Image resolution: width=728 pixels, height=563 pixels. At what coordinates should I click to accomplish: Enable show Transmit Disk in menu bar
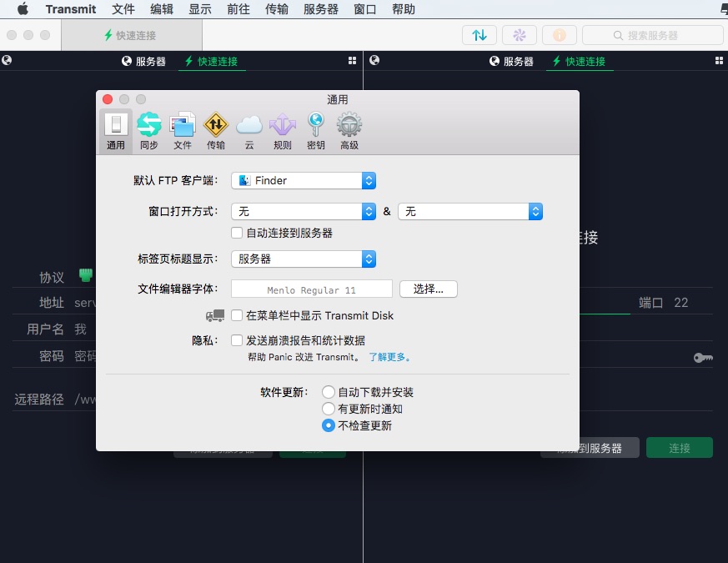pos(237,315)
